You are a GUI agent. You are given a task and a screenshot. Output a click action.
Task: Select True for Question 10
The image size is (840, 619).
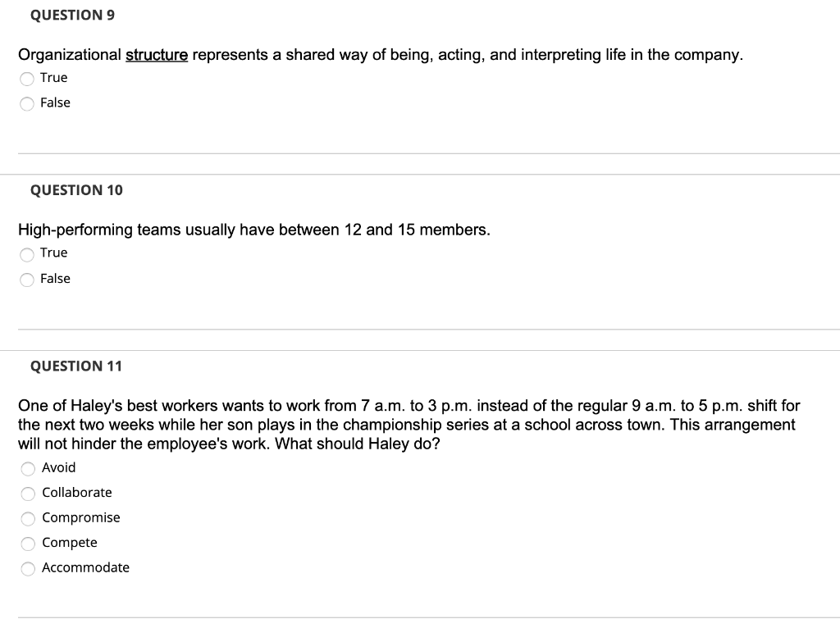[x=27, y=253]
